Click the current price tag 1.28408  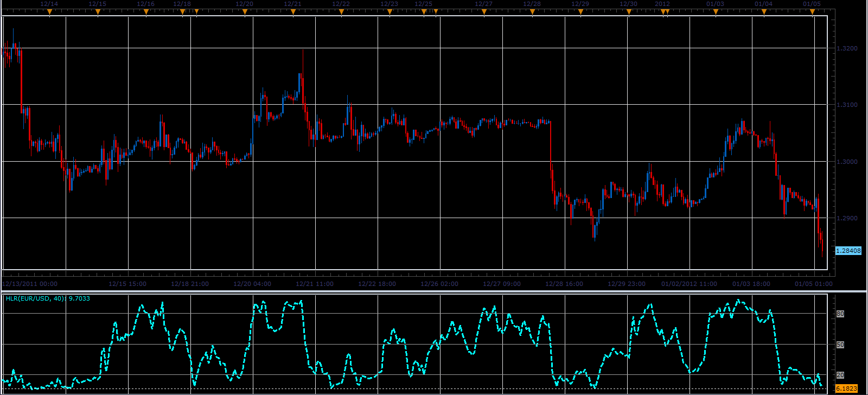point(848,251)
